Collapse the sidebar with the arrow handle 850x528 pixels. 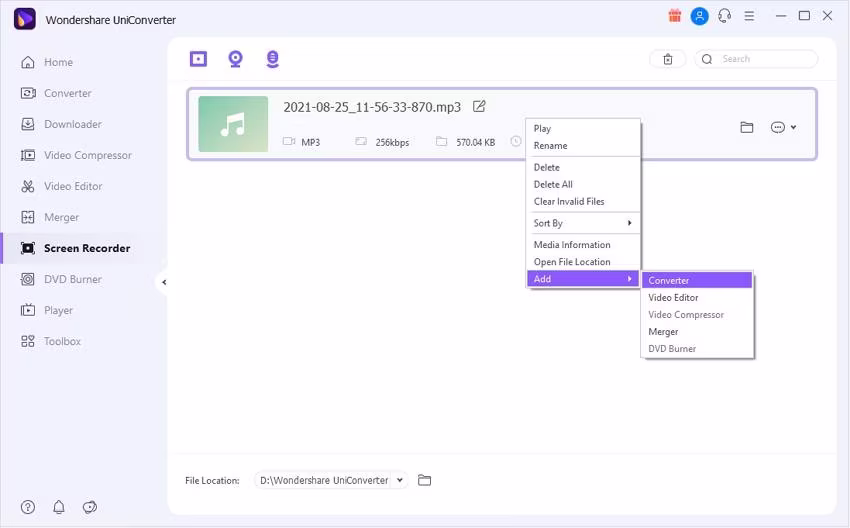pos(164,282)
